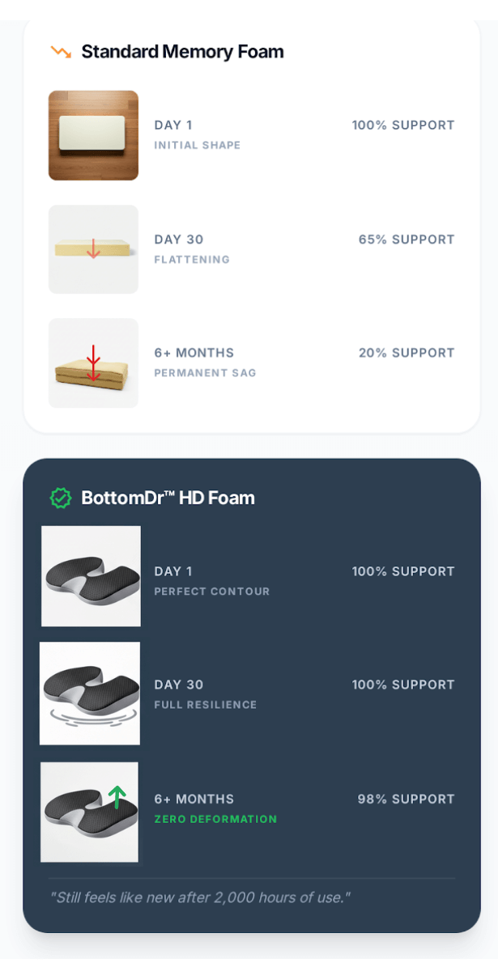Click the pink down arrow on Day 30 foam

(93, 248)
